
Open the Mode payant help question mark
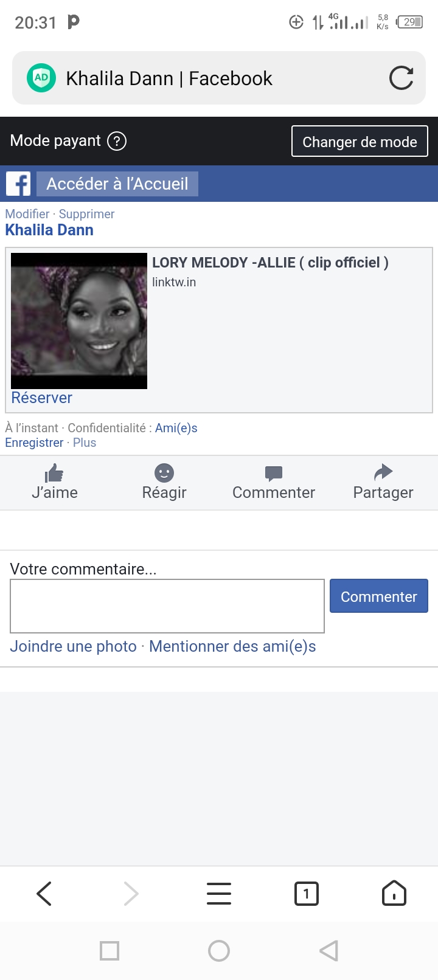click(117, 141)
